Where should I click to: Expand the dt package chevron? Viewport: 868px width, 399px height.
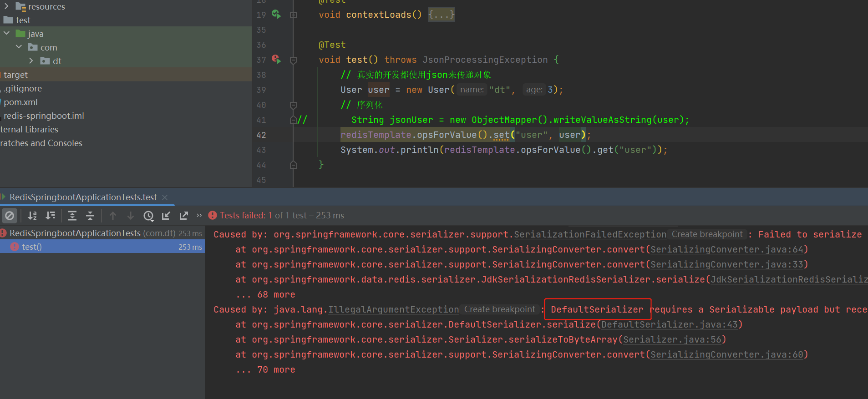pyautogui.click(x=31, y=61)
